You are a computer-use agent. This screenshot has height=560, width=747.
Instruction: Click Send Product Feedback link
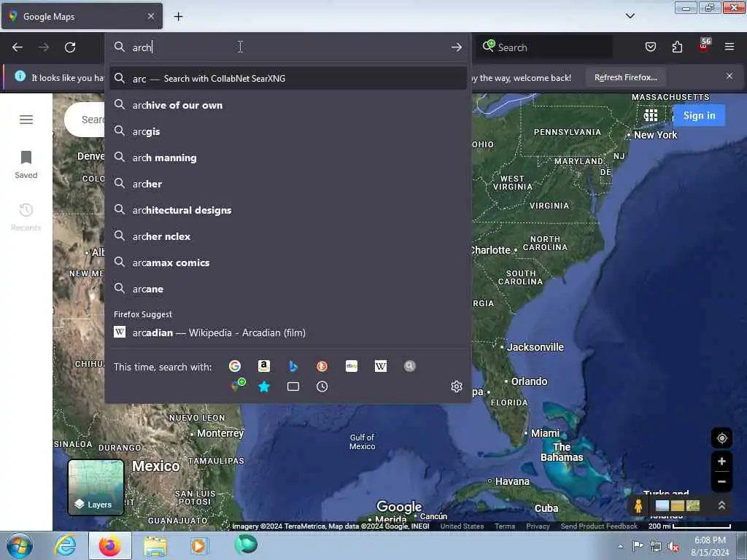pyautogui.click(x=599, y=526)
